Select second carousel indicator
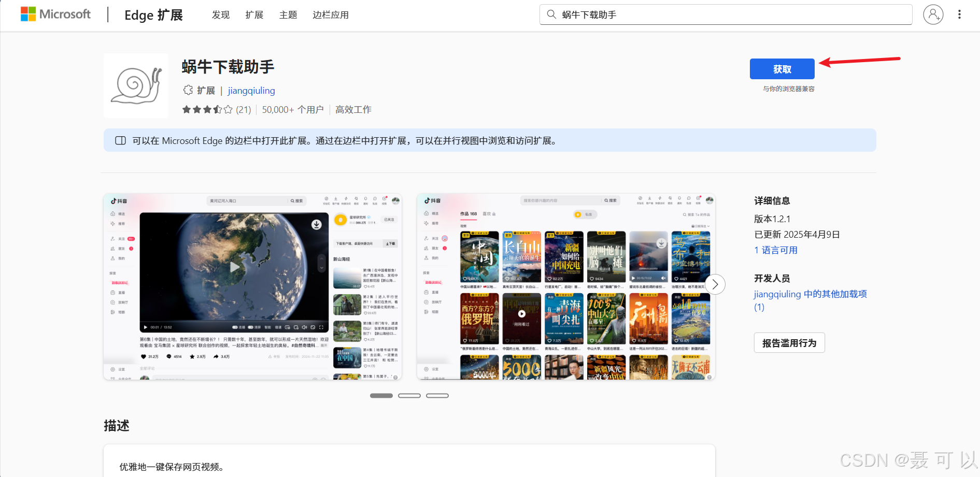The image size is (980, 477). (409, 396)
